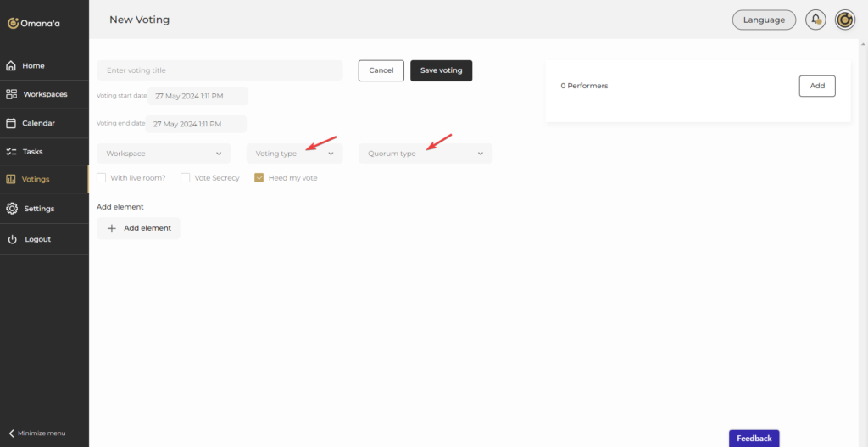Check the Vote Secrecy option
The width and height of the screenshot is (868, 447).
pyautogui.click(x=185, y=178)
